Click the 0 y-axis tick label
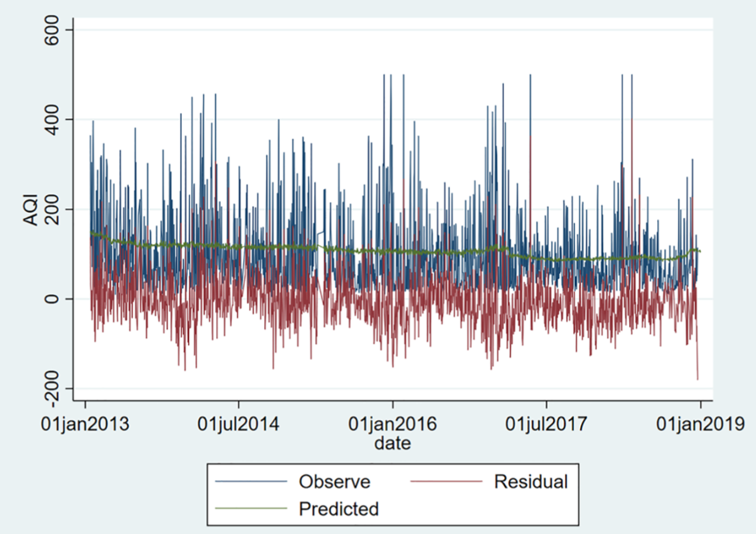The image size is (756, 534). pyautogui.click(x=58, y=299)
